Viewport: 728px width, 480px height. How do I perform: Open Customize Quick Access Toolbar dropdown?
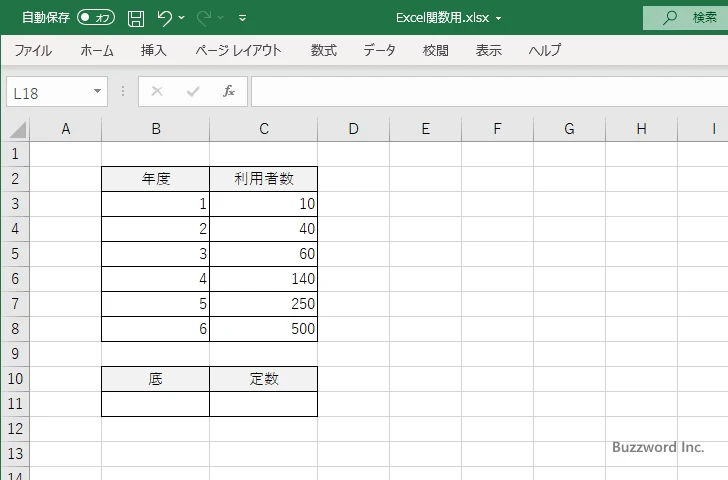[242, 18]
